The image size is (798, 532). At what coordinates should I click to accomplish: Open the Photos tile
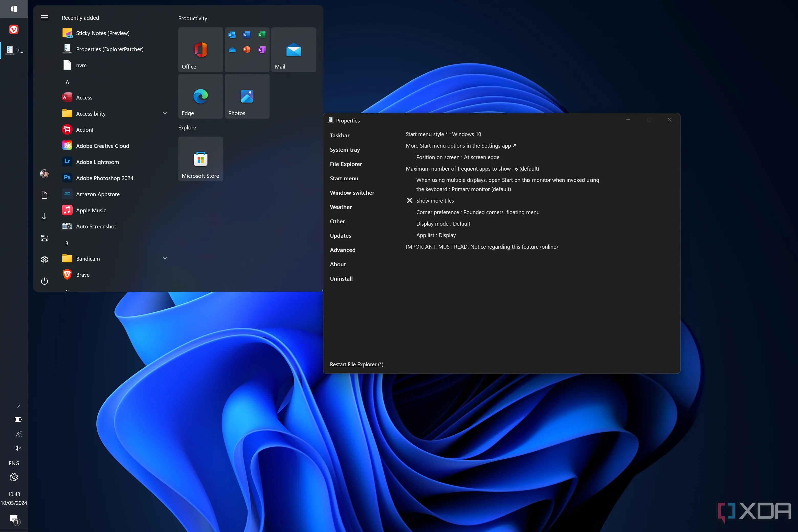(247, 96)
